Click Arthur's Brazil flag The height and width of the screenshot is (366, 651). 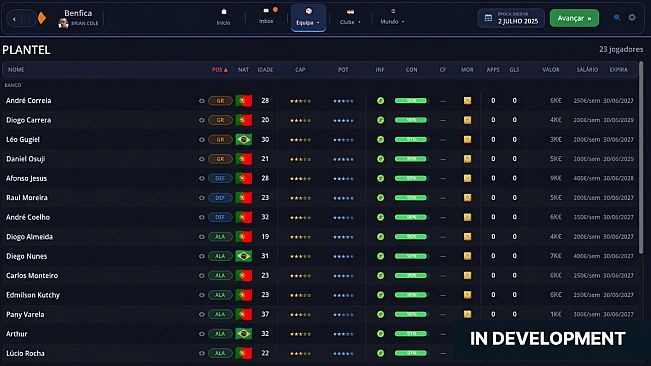pyautogui.click(x=244, y=334)
